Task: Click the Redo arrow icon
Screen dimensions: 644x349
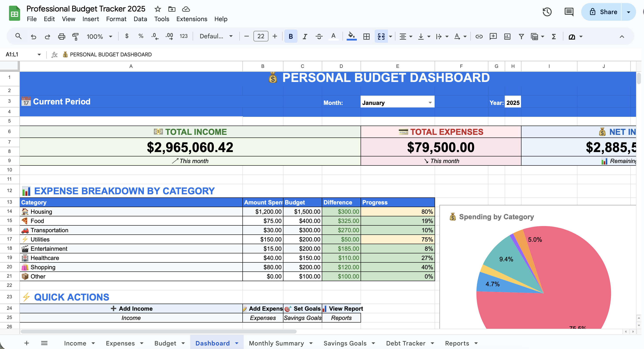Action: [x=47, y=37]
